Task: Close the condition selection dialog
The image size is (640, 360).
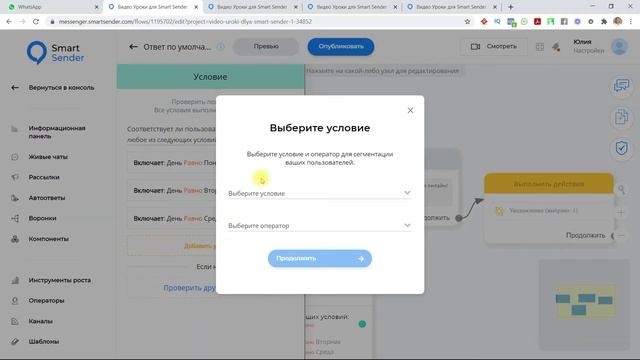Action: [410, 111]
